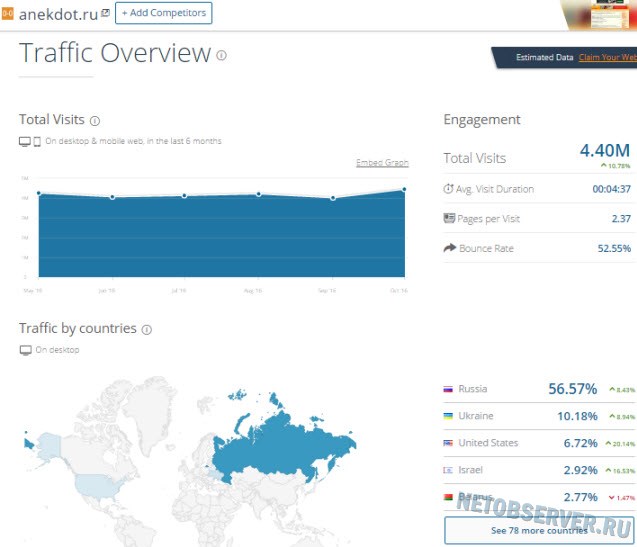Open the Embed Graph link
The width and height of the screenshot is (637, 547).
[382, 163]
